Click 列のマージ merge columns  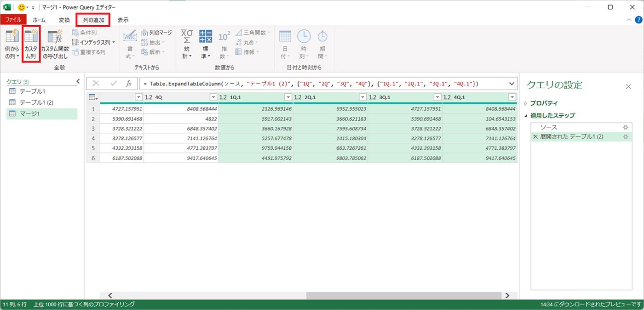(156, 33)
